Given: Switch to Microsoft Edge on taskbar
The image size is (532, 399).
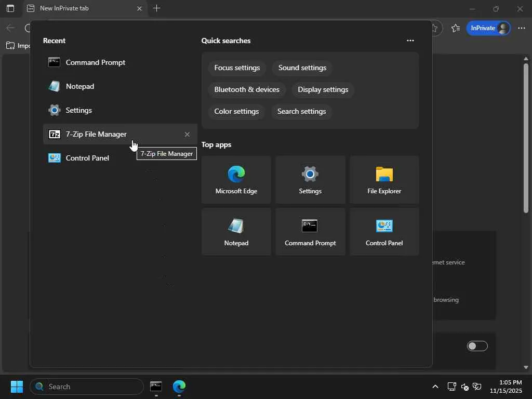Looking at the screenshot, I should click(179, 387).
